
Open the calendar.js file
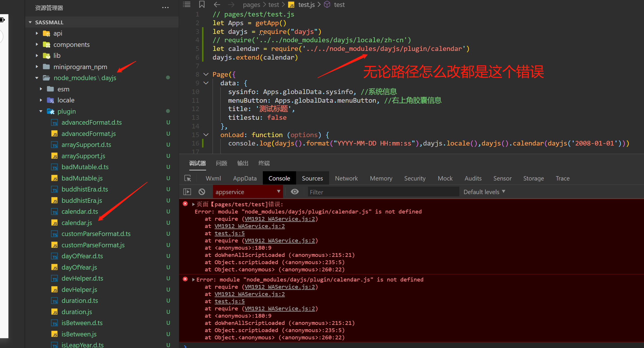pos(77,223)
